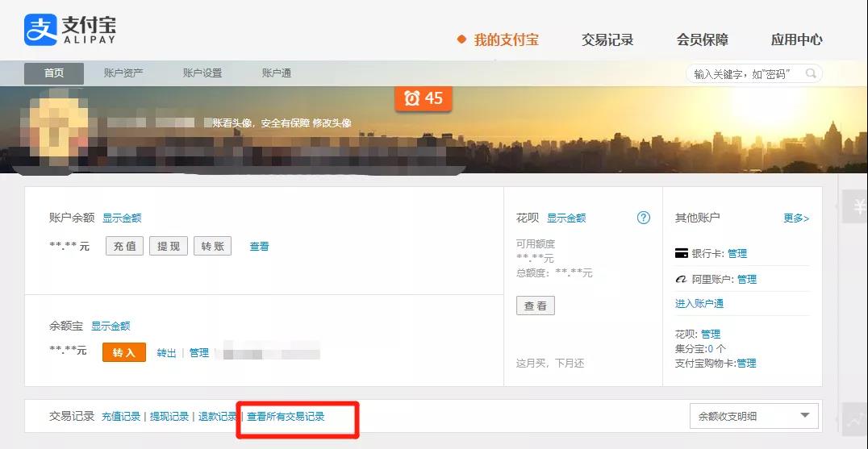Click 修改头像 link

pyautogui.click(x=332, y=123)
